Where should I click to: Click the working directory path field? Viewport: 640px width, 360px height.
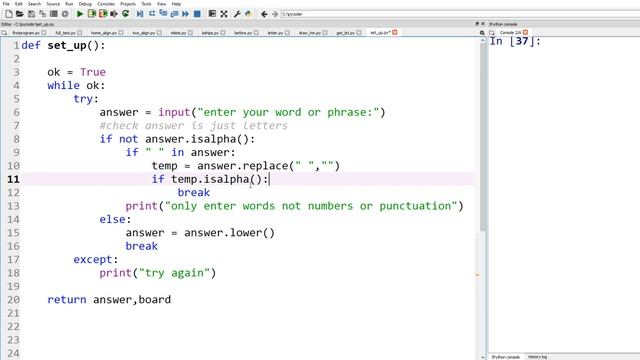point(460,14)
